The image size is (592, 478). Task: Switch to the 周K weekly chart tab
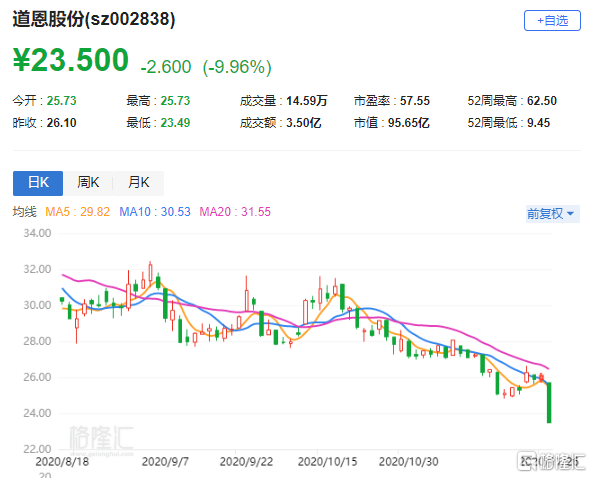pyautogui.click(x=88, y=183)
